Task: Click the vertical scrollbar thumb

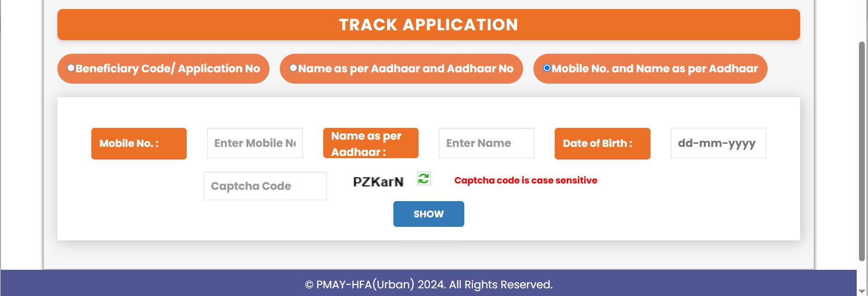Action: point(862,151)
